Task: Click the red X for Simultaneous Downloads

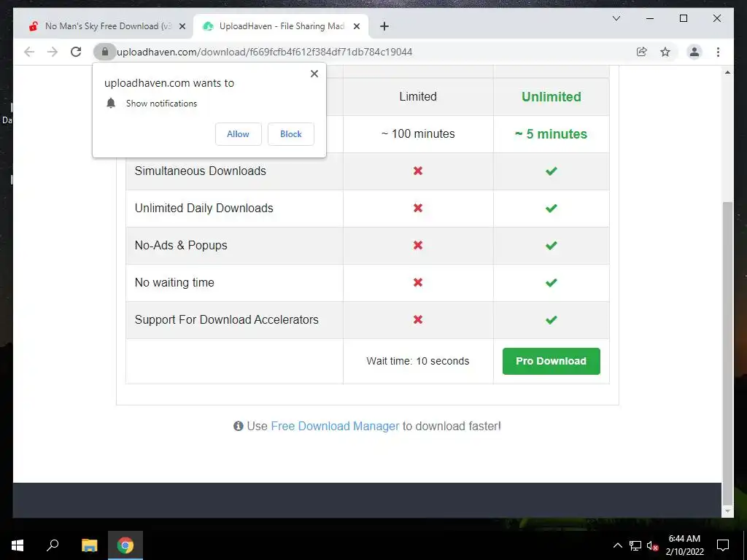Action: [x=418, y=171]
